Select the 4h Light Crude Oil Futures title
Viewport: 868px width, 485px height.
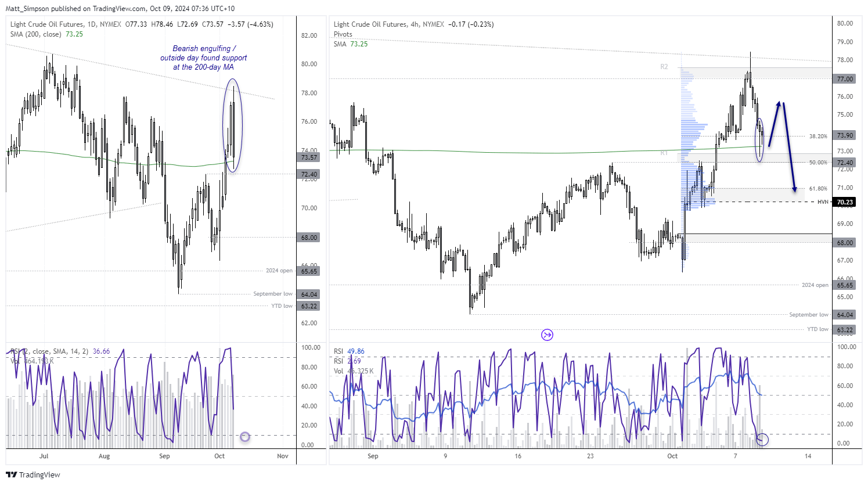tap(389, 24)
